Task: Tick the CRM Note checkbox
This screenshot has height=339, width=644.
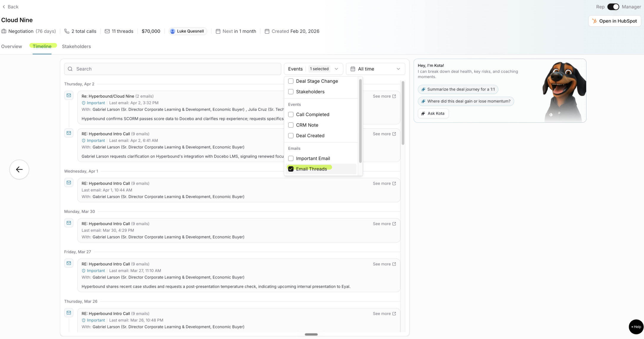Action: pos(291,125)
